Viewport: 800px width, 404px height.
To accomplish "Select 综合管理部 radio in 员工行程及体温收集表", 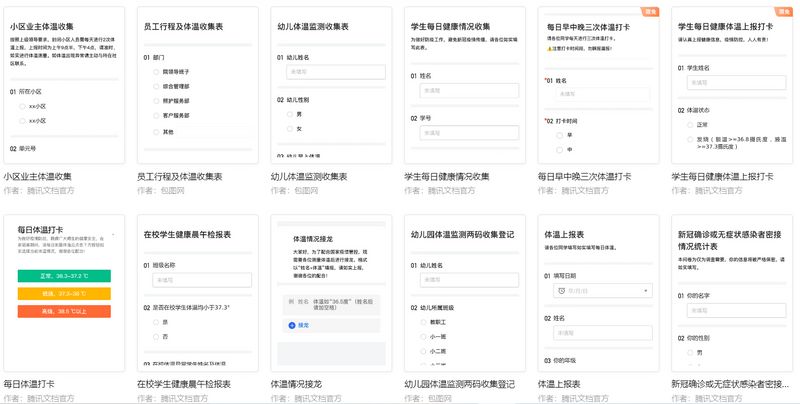I will pyautogui.click(x=153, y=87).
